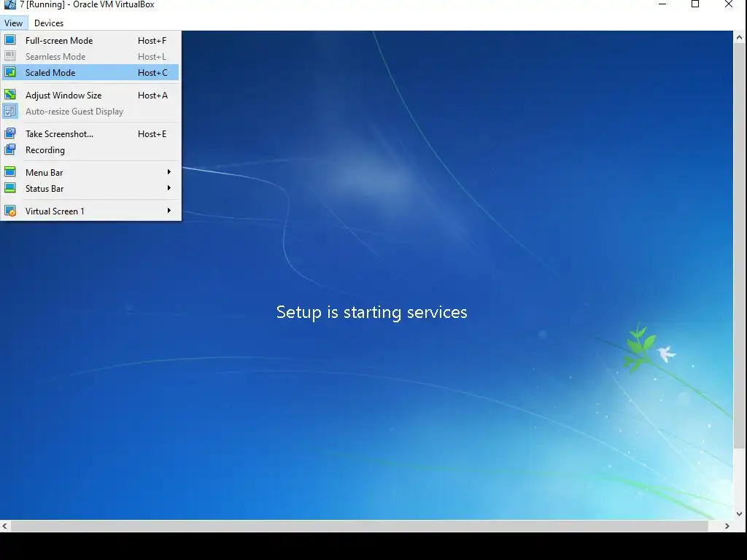Screen dimensions: 747x560
Task: Click the Virtual Screen 1 icon
Action: [10, 211]
